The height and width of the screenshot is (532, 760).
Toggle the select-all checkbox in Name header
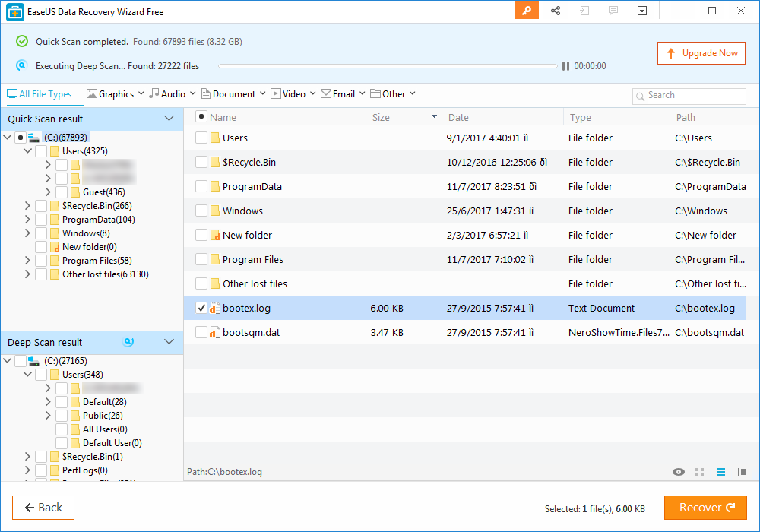pyautogui.click(x=201, y=117)
